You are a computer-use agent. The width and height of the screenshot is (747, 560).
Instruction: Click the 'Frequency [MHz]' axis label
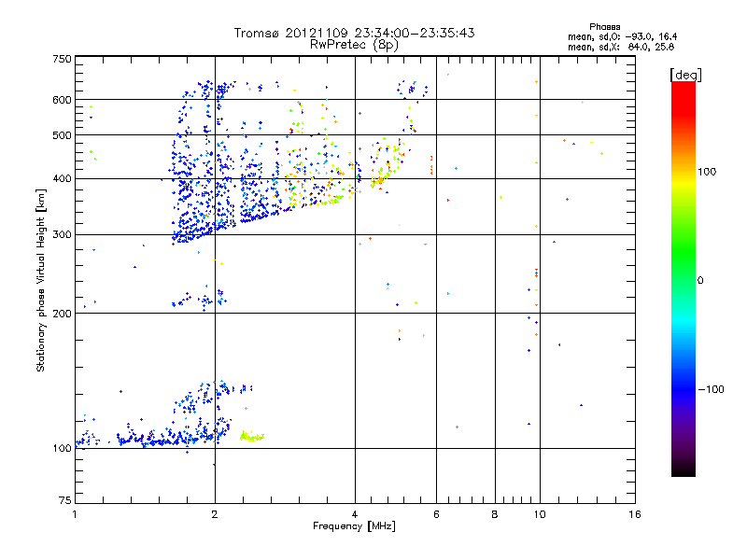point(354,526)
